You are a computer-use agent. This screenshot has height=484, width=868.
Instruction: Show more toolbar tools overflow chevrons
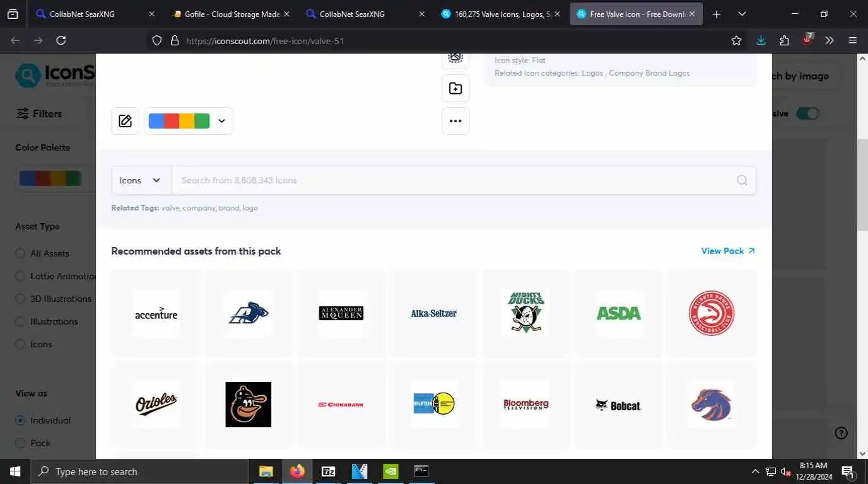(830, 40)
